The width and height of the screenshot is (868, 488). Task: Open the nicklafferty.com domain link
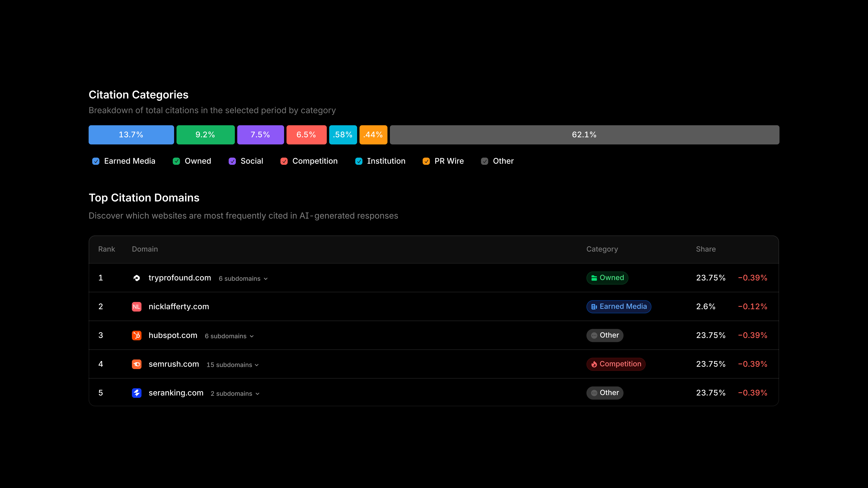coord(179,306)
